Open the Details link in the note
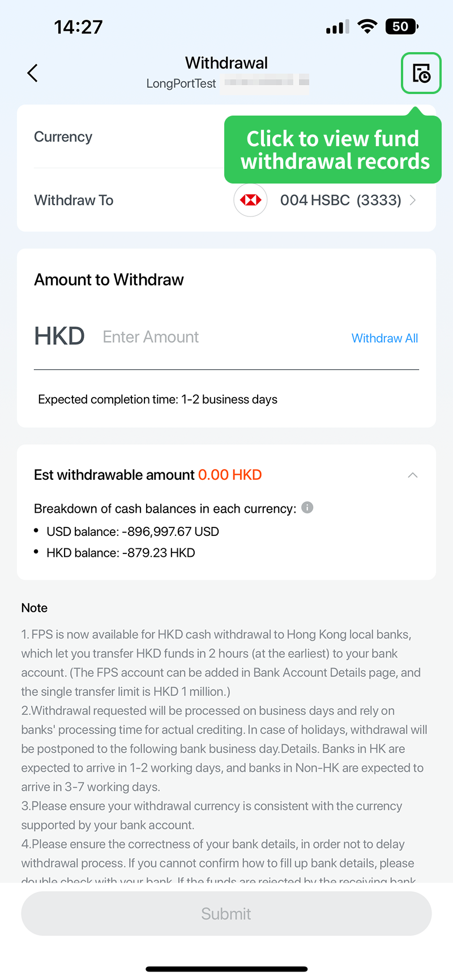Screen dimensions: 453x980 tap(300, 749)
